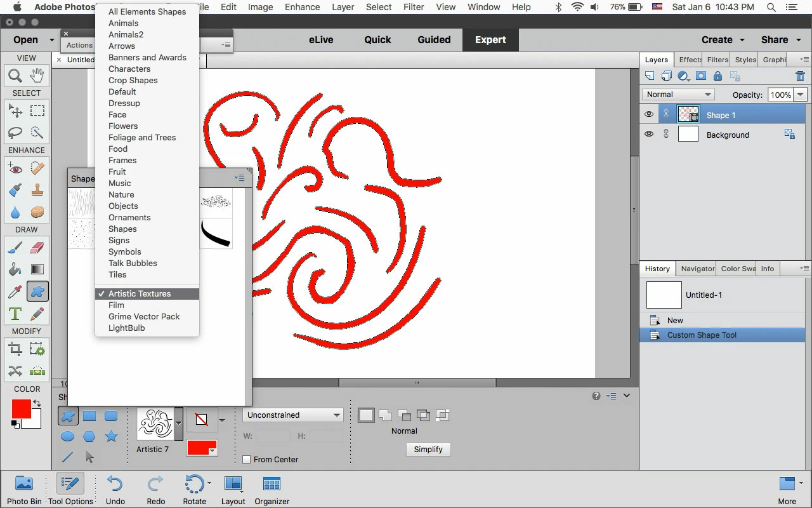Choose Grime Vector Pack from shapes list
This screenshot has width=812, height=508.
tap(144, 316)
